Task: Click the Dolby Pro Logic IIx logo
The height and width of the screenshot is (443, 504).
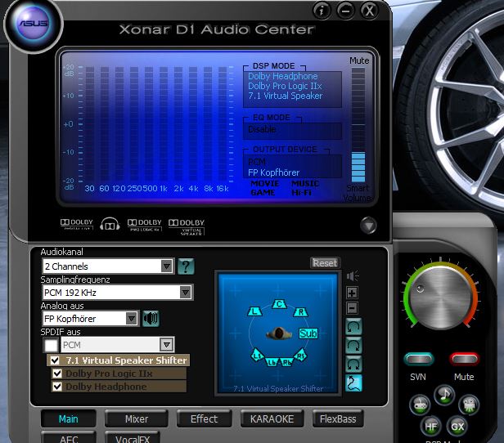Action: [x=145, y=225]
